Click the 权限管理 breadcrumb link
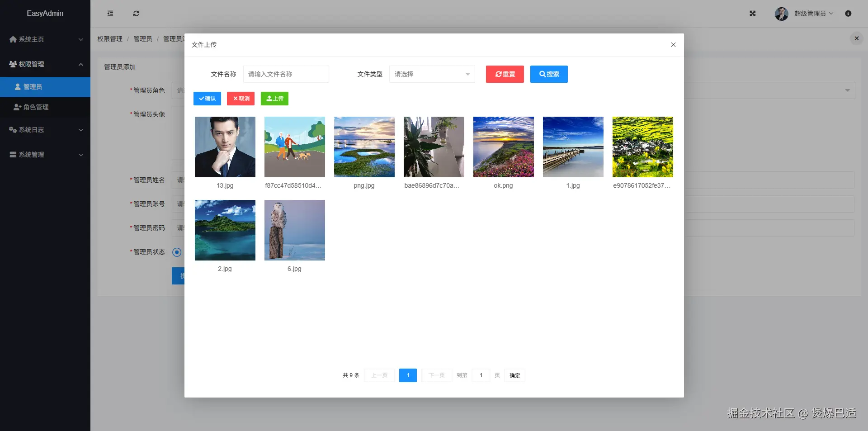This screenshot has width=868, height=431. [110, 39]
